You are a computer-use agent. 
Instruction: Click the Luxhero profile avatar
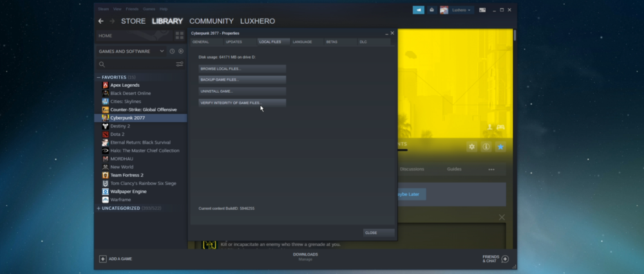tap(444, 10)
